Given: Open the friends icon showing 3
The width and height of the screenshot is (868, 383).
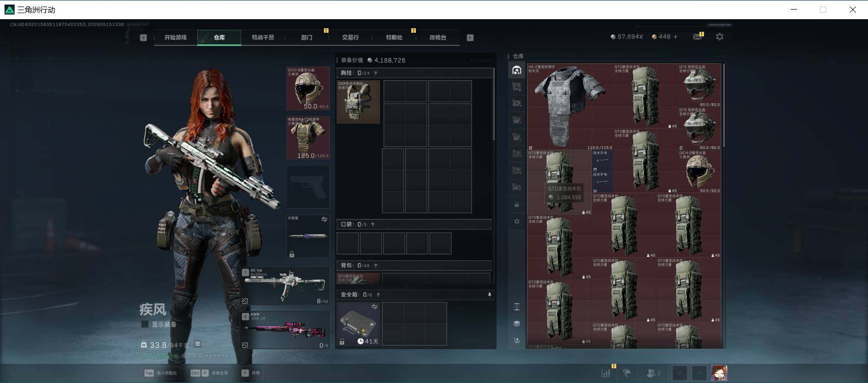Looking at the screenshot, I should [x=653, y=373].
